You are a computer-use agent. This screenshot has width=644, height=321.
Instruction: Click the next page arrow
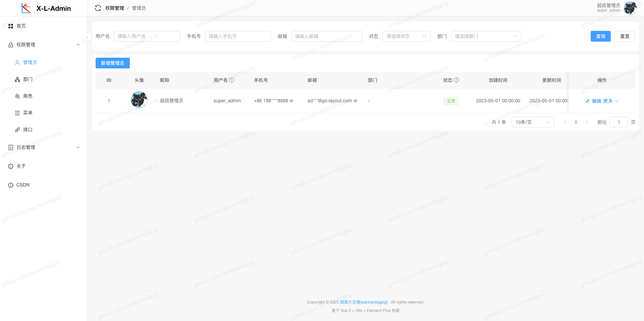pos(587,122)
